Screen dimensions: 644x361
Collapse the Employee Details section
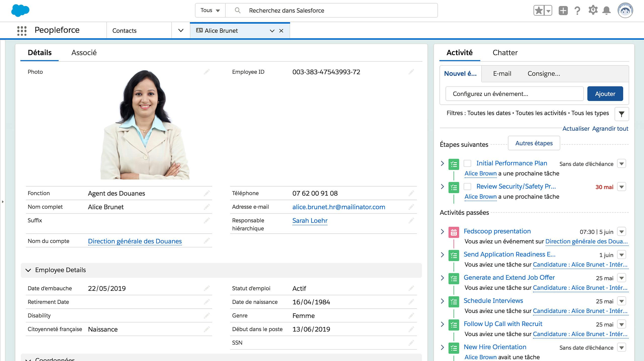28,270
